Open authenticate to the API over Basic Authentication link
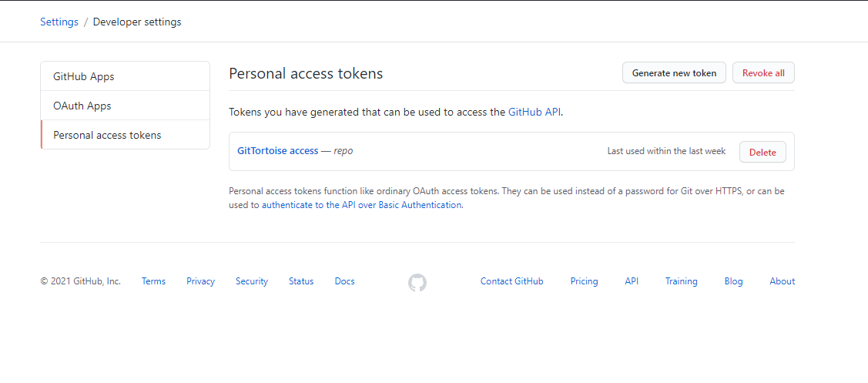 (361, 204)
